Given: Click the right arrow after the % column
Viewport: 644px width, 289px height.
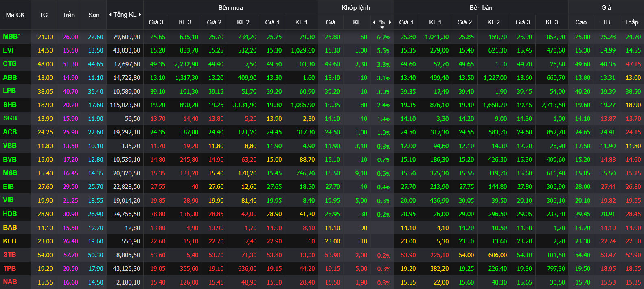Looking at the screenshot, I should 390,22.
